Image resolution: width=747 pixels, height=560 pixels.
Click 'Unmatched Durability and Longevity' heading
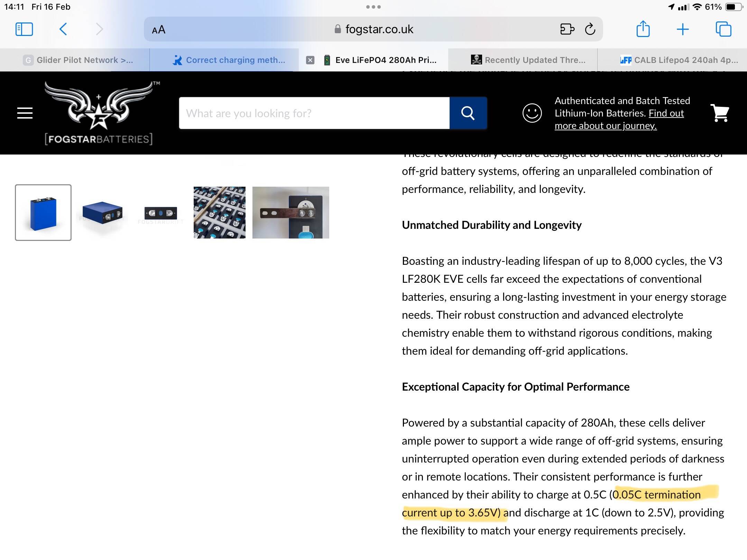(x=492, y=225)
